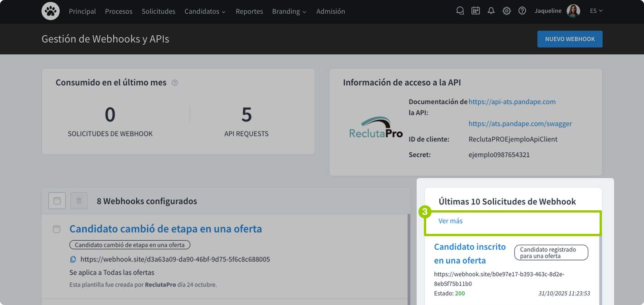This screenshot has height=305, width=644.
Task: Click the trash icon above the webhooks list
Action: (78, 200)
